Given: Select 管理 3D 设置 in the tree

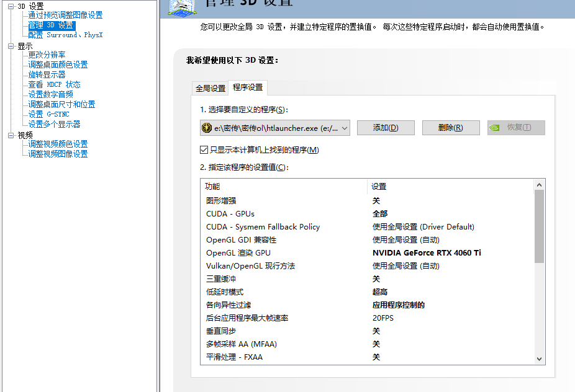Looking at the screenshot, I should [x=52, y=25].
